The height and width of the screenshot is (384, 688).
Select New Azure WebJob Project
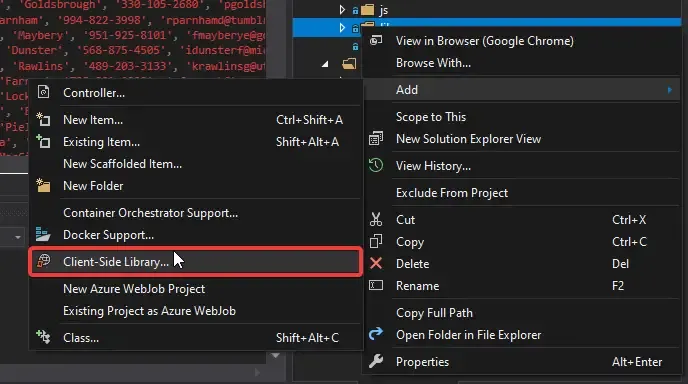(195, 289)
